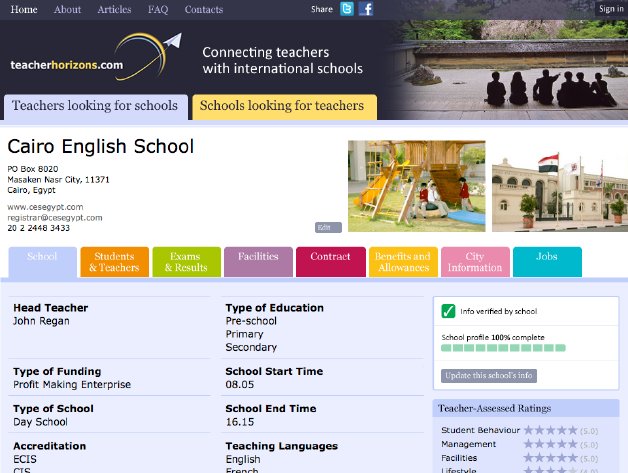
Task: Click the phone number 20 2 2448 3433
Action: (38, 228)
